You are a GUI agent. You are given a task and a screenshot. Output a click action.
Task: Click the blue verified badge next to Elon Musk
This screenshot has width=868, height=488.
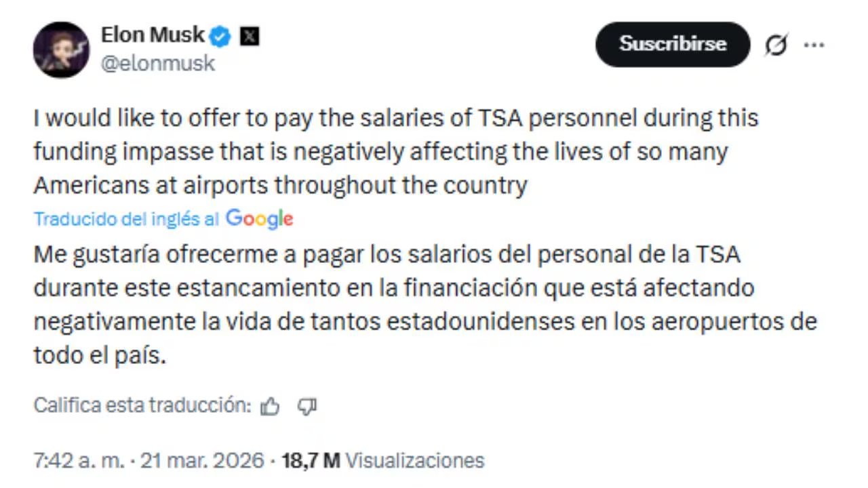tap(219, 36)
